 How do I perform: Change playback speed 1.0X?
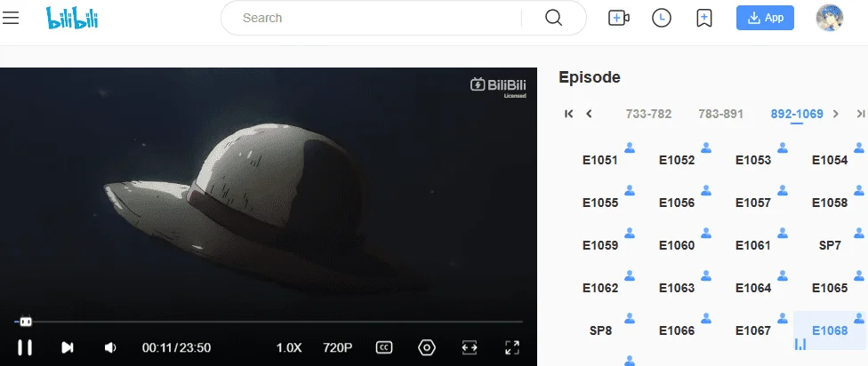289,347
